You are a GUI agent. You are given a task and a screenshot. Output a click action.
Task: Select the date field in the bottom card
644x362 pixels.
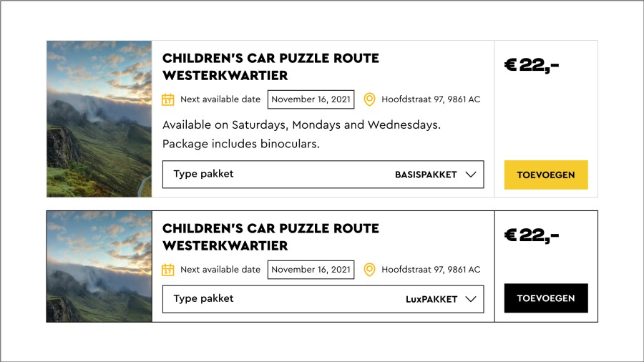311,270
